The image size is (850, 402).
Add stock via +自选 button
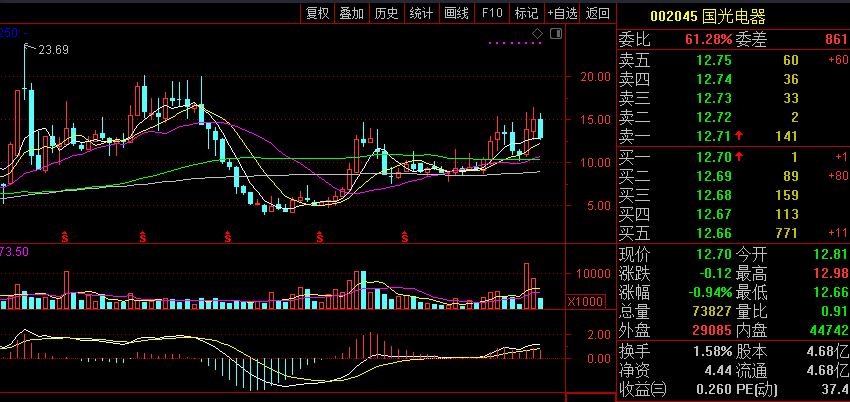pyautogui.click(x=562, y=14)
